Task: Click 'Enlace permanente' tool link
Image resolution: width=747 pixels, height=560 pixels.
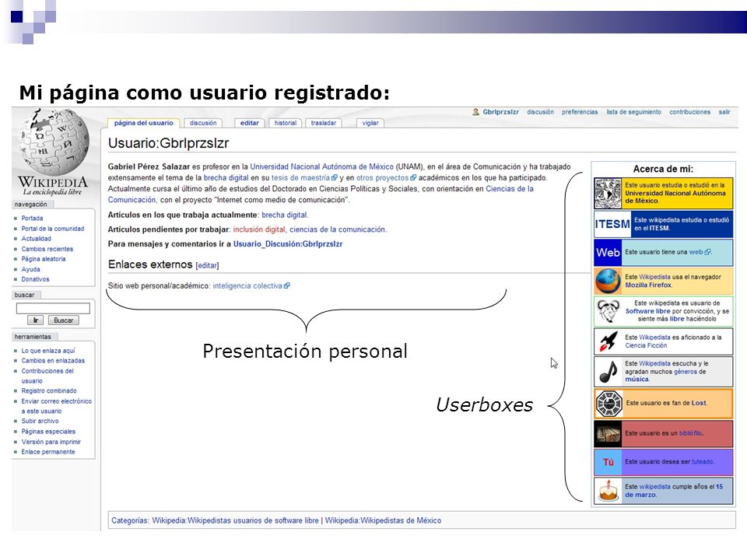Action: pyautogui.click(x=48, y=452)
